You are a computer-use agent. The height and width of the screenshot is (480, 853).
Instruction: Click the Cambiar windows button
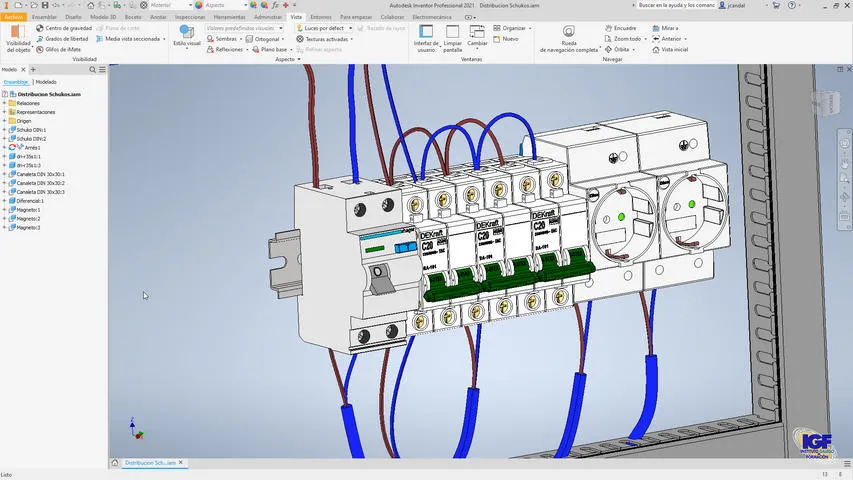tap(477, 37)
